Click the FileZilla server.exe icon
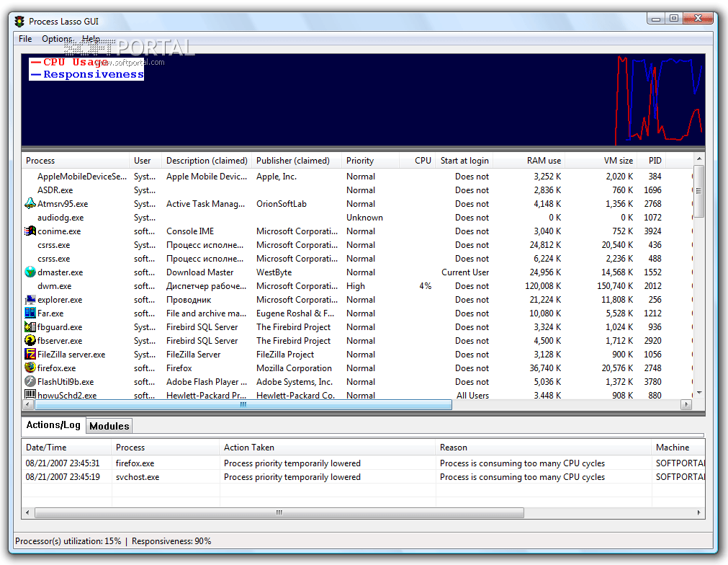The width and height of the screenshot is (728, 565). point(30,354)
